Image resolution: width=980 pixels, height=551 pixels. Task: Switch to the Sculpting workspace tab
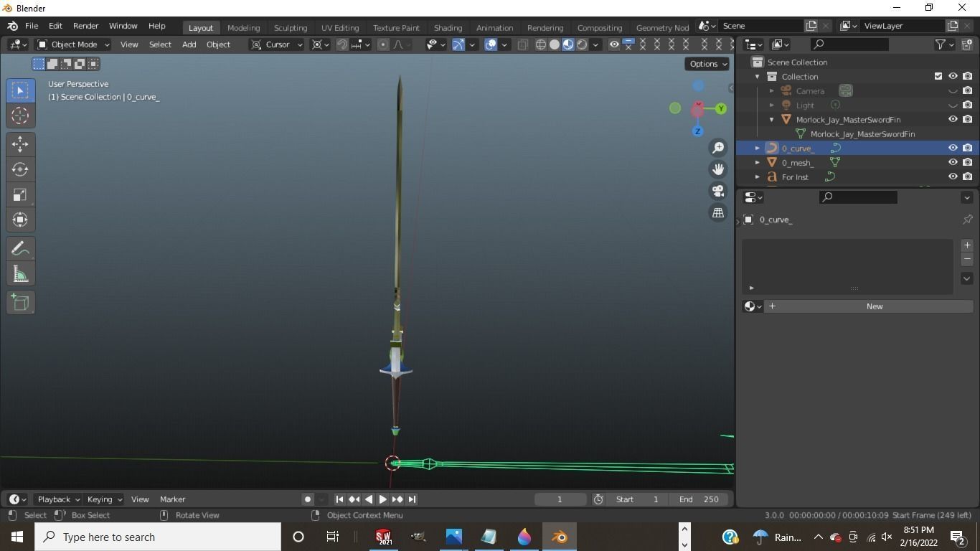tap(291, 27)
